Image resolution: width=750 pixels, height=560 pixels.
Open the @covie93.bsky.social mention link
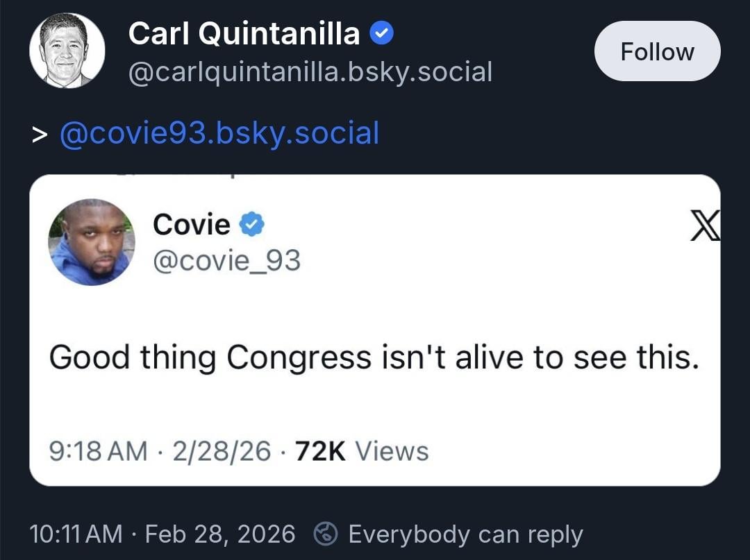pos(219,133)
